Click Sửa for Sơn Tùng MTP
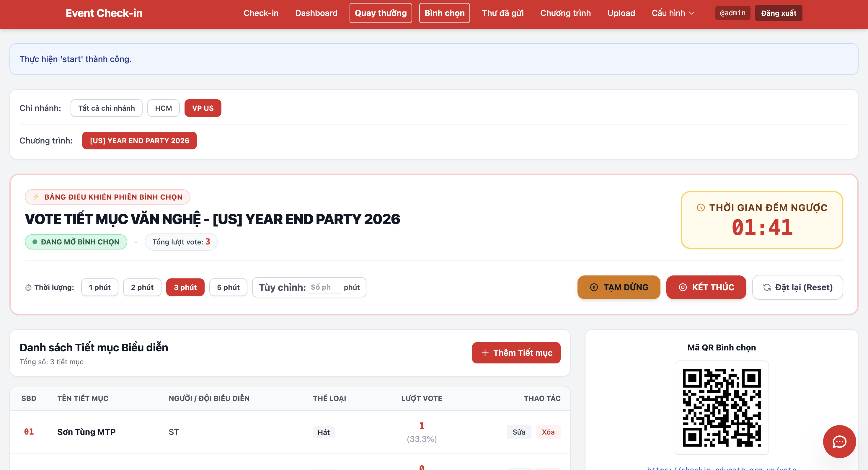The width and height of the screenshot is (868, 470). (x=518, y=432)
